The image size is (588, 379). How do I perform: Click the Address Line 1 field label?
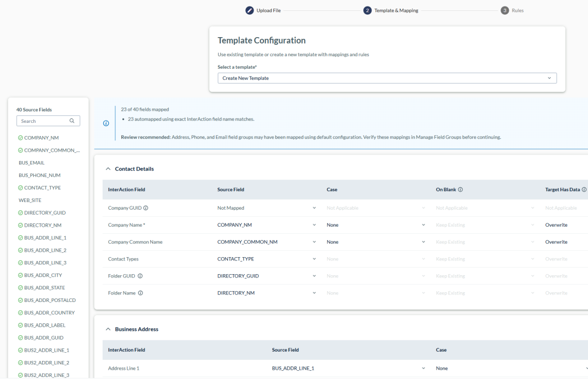click(124, 369)
